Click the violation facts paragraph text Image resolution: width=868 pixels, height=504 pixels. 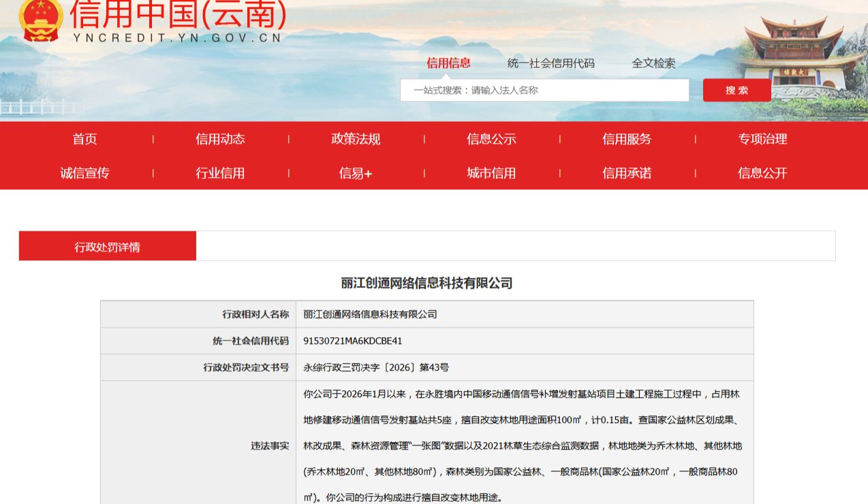[x=523, y=445]
